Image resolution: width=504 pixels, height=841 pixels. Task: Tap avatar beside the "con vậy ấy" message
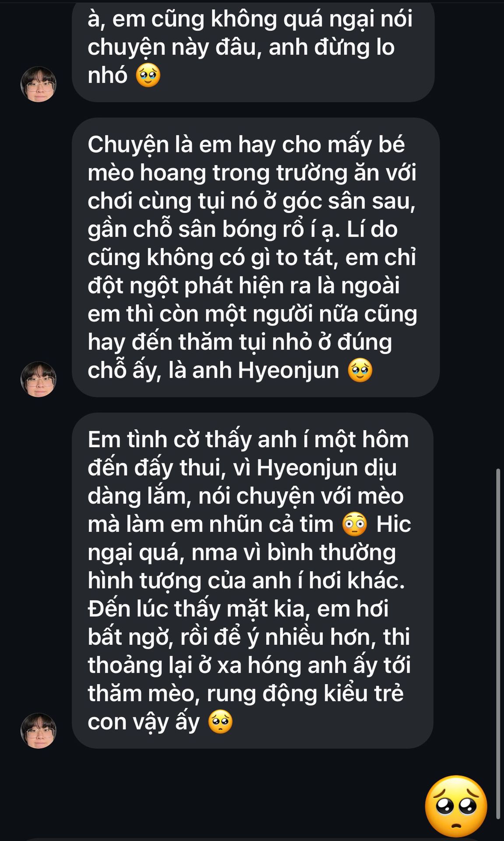click(39, 731)
